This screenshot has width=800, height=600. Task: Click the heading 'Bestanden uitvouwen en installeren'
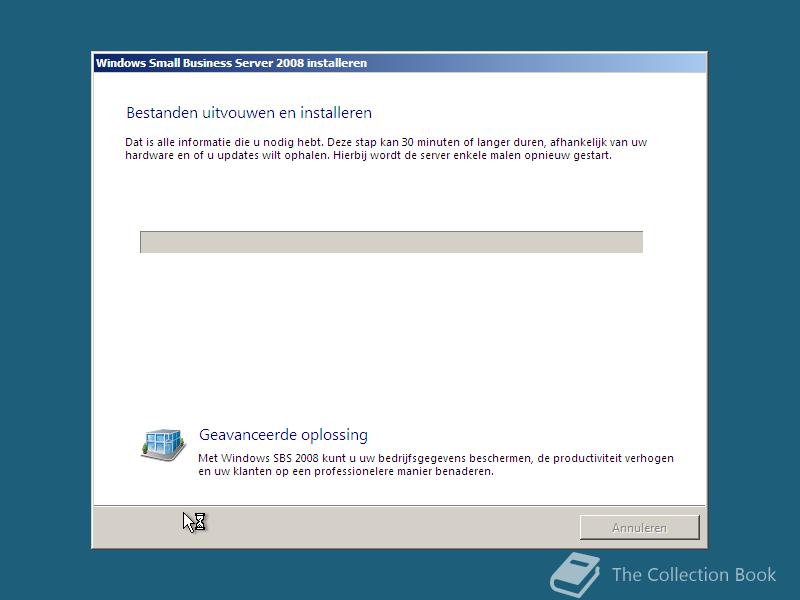[x=249, y=112]
